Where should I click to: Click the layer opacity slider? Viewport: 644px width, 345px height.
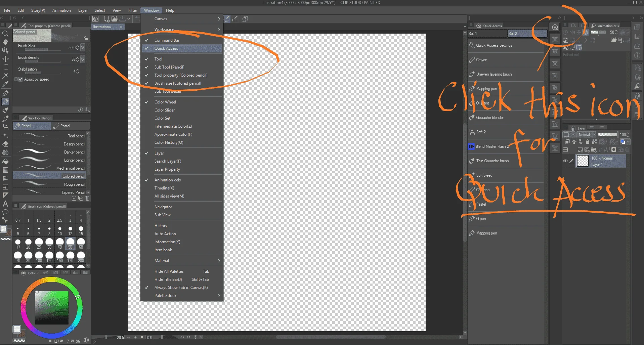(x=607, y=135)
